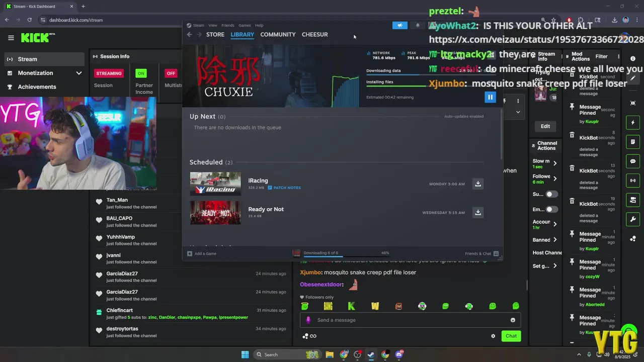This screenshot has height=362, width=644.
Task: Click Chiefincart gifted subs entry
Action: (x=191, y=314)
